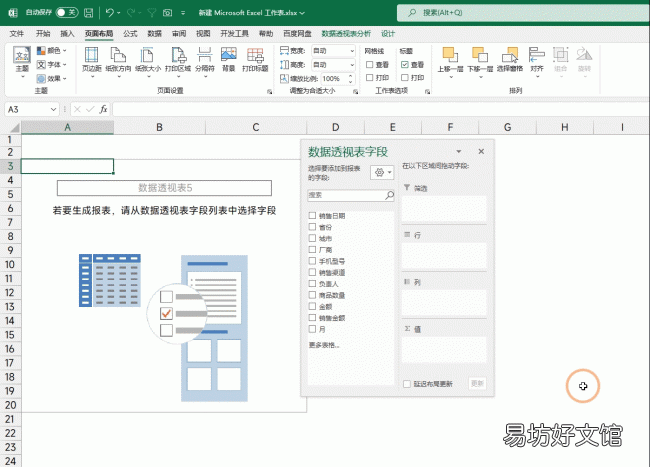Open the field list tools gear
Screen dimensions: 650x467
click(382, 172)
